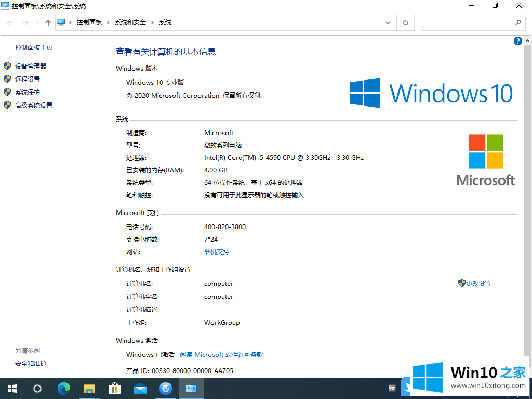The image size is (532, 399).
Task: Click the VMware tray icon
Action: (x=392, y=388)
